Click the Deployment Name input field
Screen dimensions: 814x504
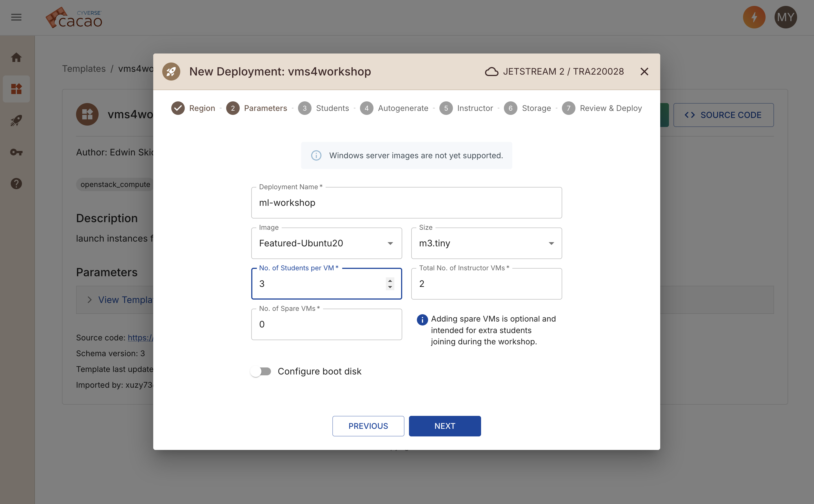407,202
